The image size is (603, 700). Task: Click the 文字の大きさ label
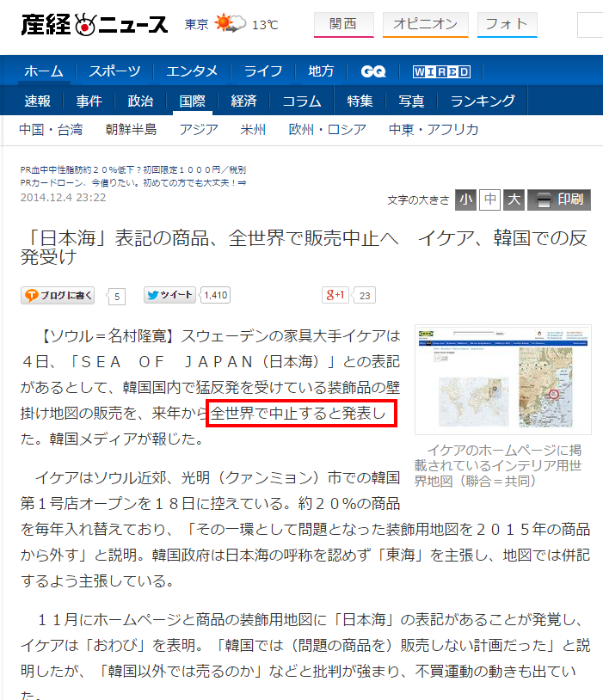pyautogui.click(x=418, y=200)
